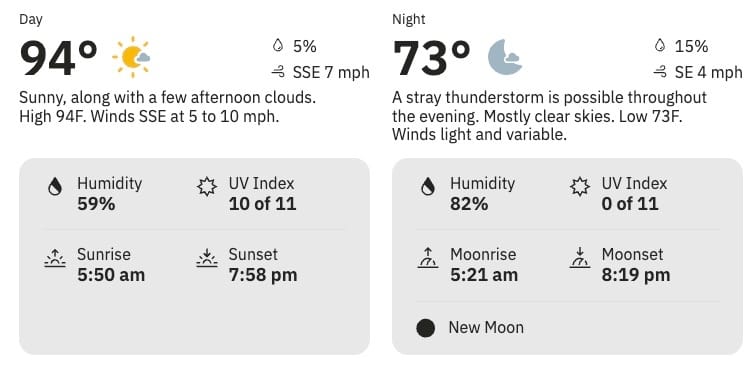This screenshot has width=756, height=366.
Task: Click the Night section label
Action: tap(409, 20)
